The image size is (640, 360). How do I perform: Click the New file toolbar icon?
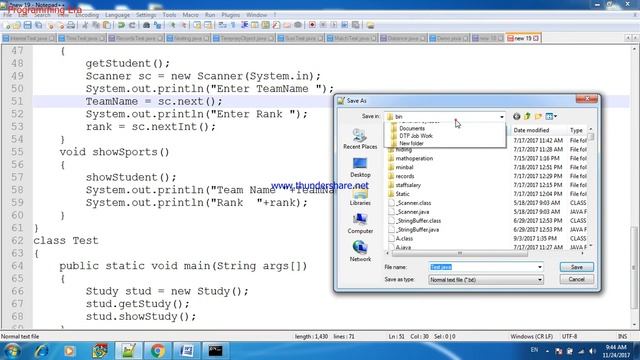(x=7, y=25)
